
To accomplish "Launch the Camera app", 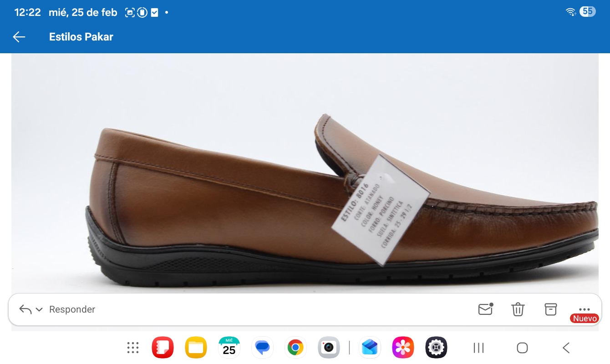I will (329, 348).
